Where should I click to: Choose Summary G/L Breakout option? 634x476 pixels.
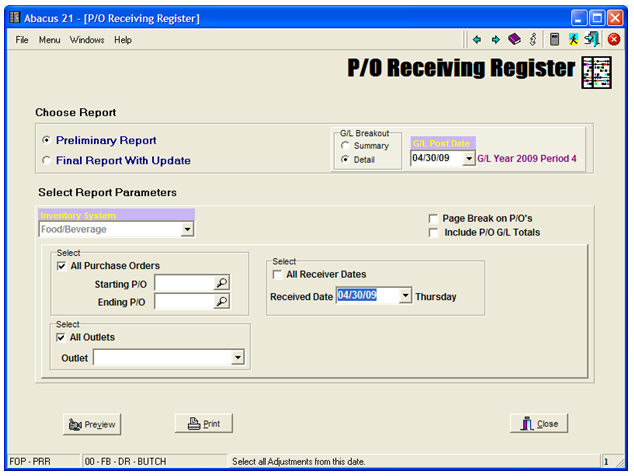click(345, 146)
